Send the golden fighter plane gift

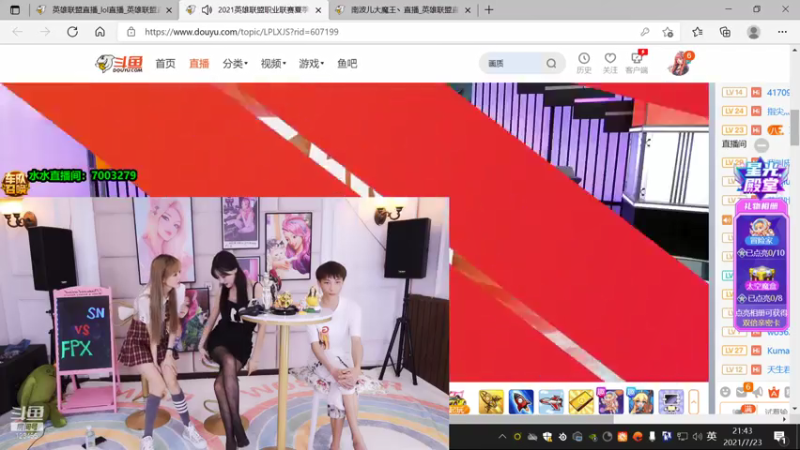tap(491, 402)
